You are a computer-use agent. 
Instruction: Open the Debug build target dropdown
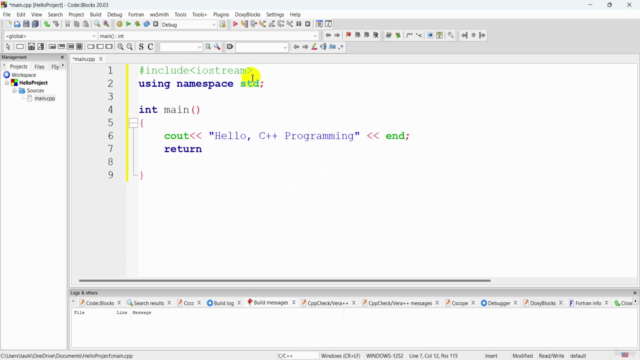click(188, 24)
